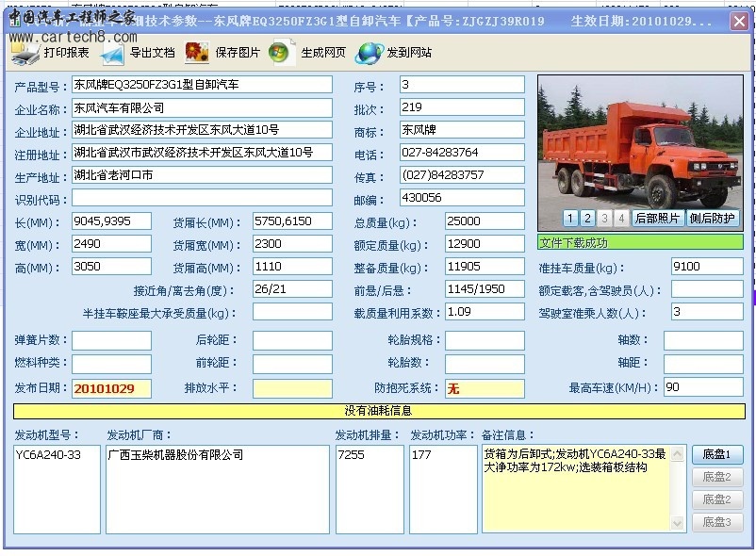Click the 序号 field showing 3
This screenshot has height=556, width=756.
coord(462,85)
